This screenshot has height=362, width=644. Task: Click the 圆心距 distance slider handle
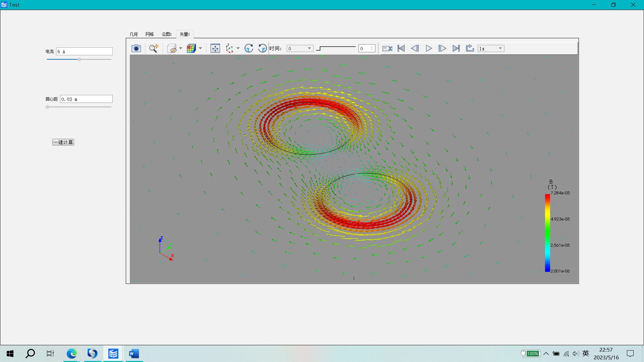[47, 107]
